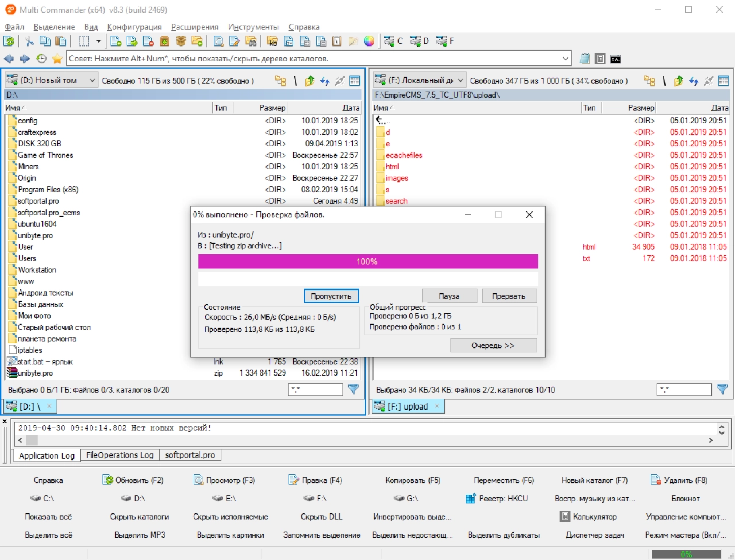Click the Cut scissors icon
The width and height of the screenshot is (735, 560).
click(x=29, y=41)
